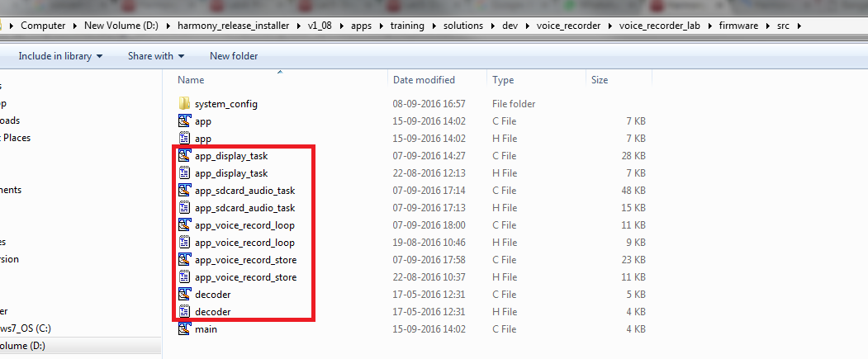Viewport: 868px width, 359px height.
Task: Click the app_voice_record_loop C file icon
Action: [184, 225]
